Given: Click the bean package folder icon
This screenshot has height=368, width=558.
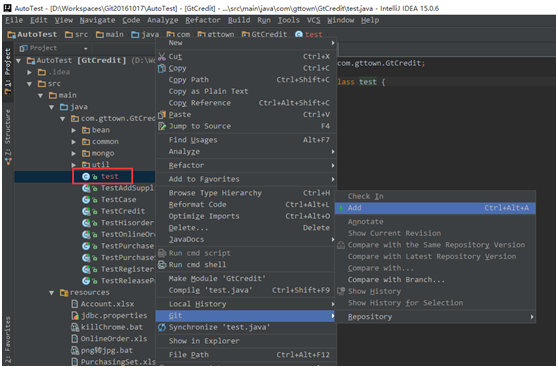Looking at the screenshot, I should [86, 130].
